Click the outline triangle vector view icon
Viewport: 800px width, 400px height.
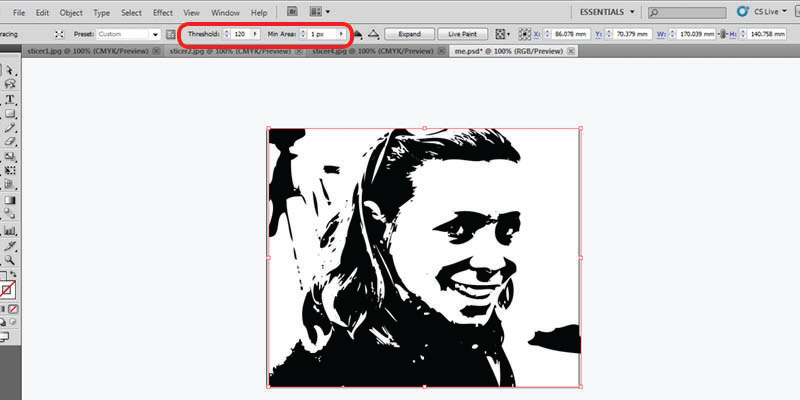coord(374,34)
